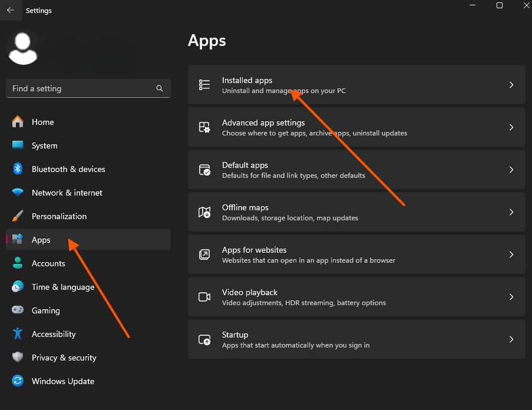The image size is (532, 410).
Task: Open the Gaming label
Action: tap(46, 310)
